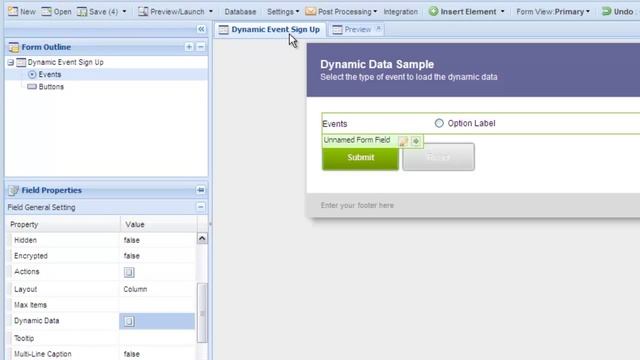Image resolution: width=640 pixels, height=360 pixels.
Task: Select the Option Label radio button
Action: pyautogui.click(x=439, y=123)
